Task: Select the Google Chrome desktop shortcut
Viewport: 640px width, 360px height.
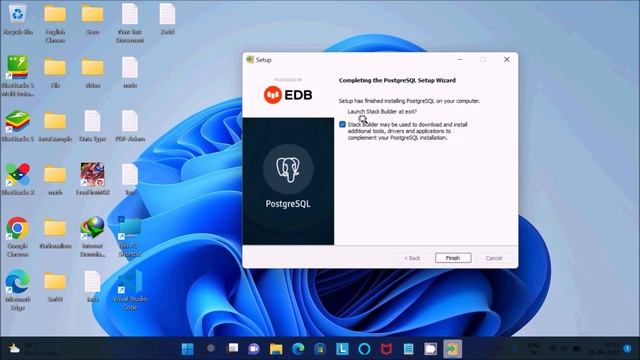Action: [x=18, y=237]
